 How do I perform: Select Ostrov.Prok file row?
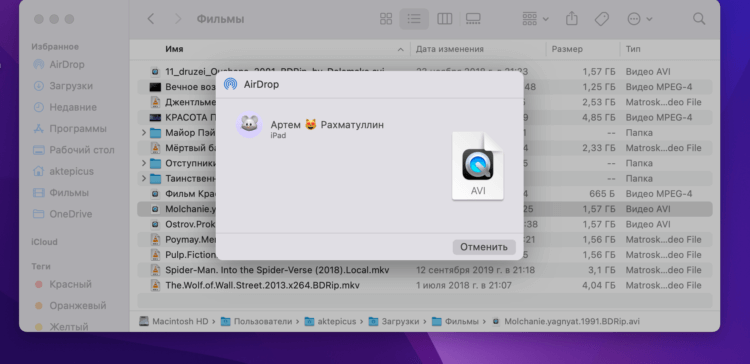tap(425, 224)
